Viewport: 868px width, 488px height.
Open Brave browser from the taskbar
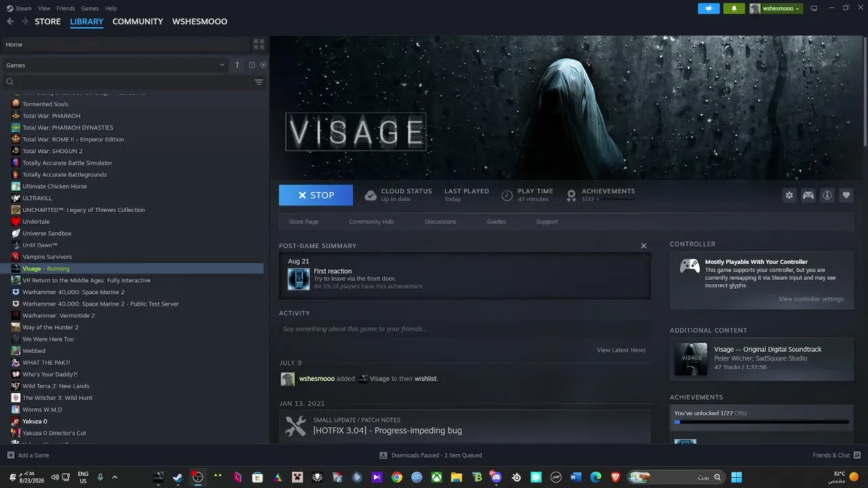tap(616, 477)
